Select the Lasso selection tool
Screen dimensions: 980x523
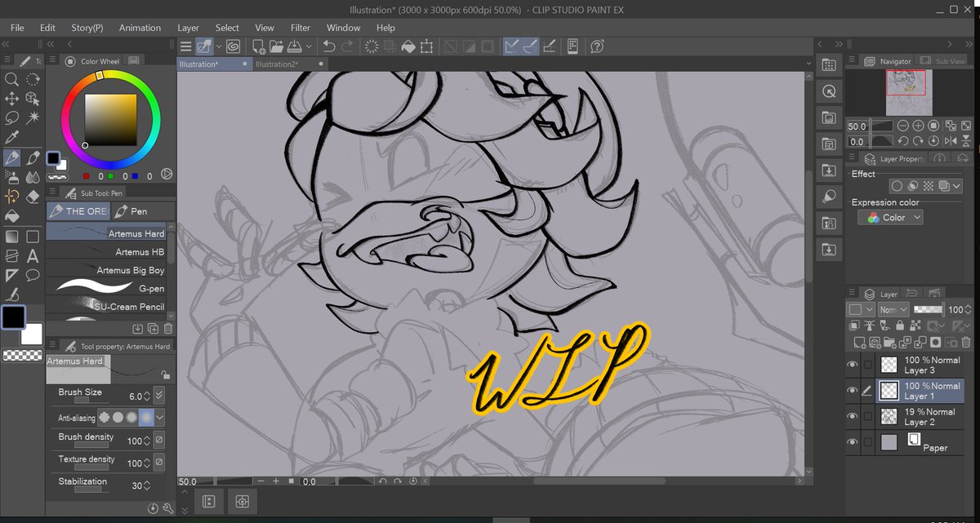click(x=12, y=118)
